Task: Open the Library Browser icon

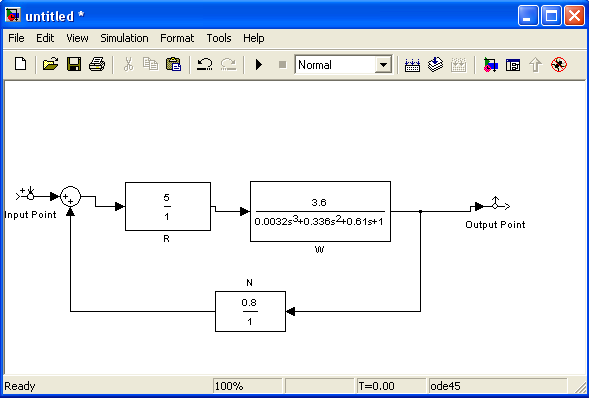Action: tap(490, 65)
